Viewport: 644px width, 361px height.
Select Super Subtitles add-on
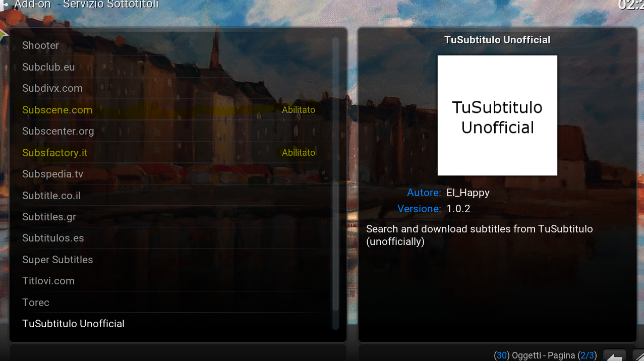(x=171, y=260)
